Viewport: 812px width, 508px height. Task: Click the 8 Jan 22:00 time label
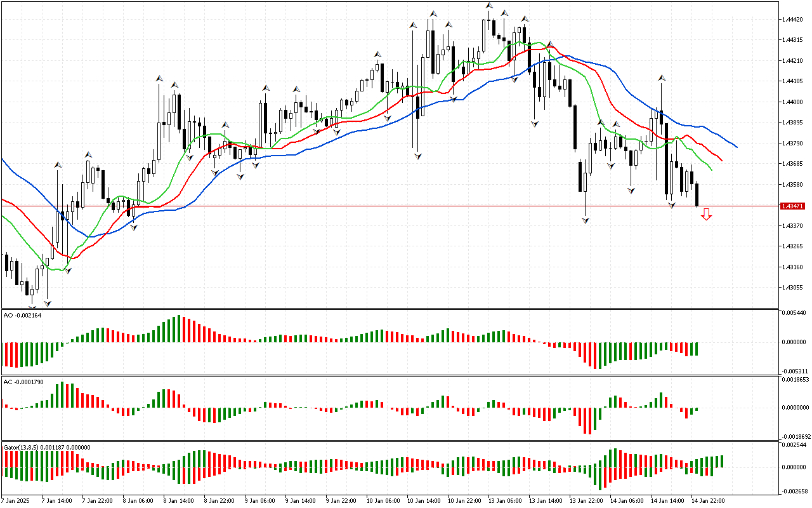coord(219,501)
